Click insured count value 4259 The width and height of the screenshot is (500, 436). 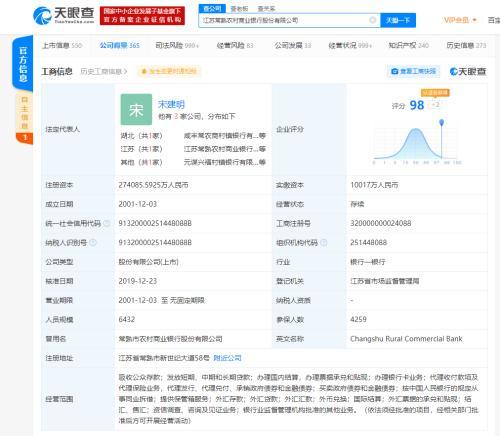[x=358, y=319]
